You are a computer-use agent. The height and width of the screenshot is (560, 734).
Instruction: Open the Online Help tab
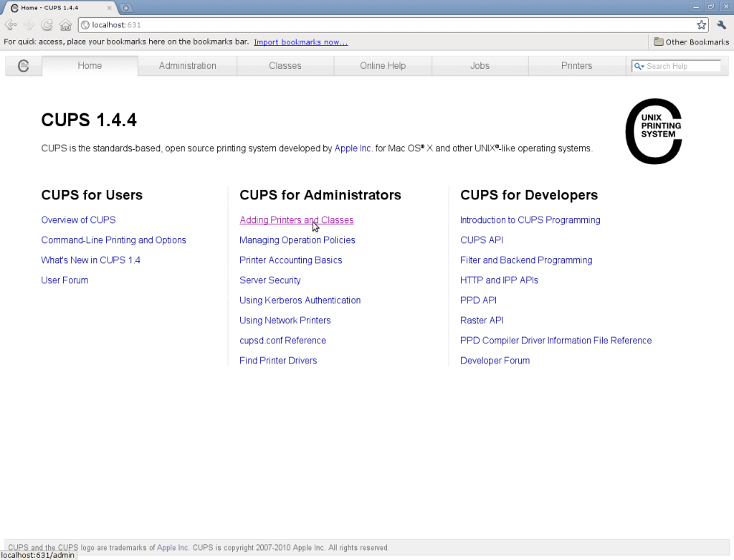pos(383,65)
